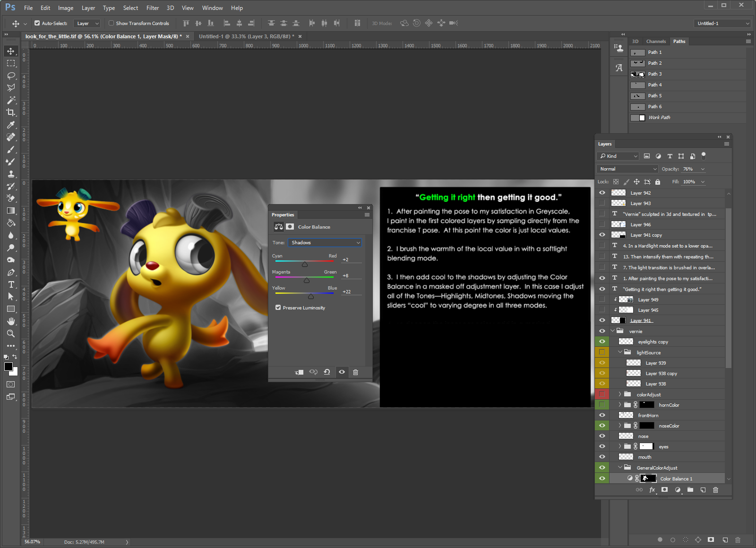Hide the Color Balance 1 layer
The image size is (756, 548).
pyautogui.click(x=602, y=479)
